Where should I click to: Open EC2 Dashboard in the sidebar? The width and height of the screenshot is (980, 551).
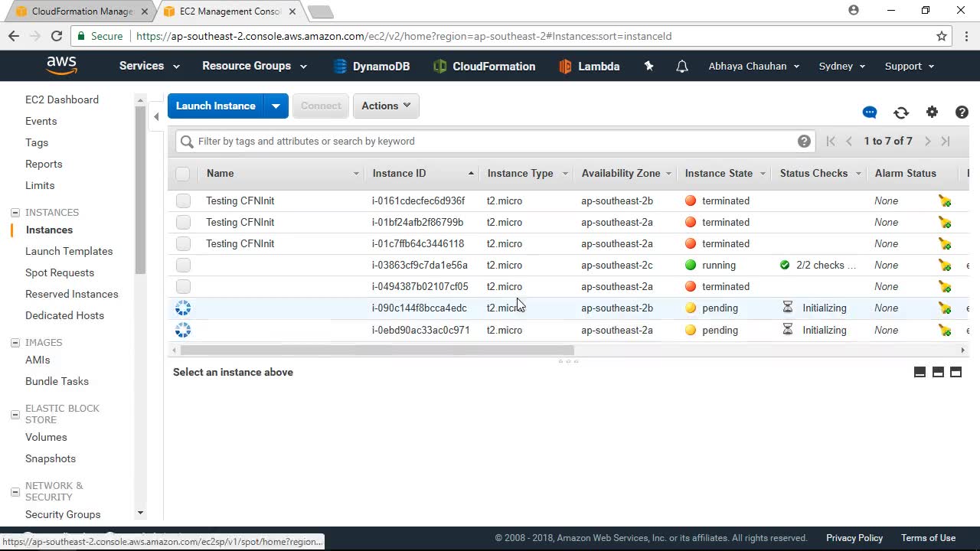[62, 99]
